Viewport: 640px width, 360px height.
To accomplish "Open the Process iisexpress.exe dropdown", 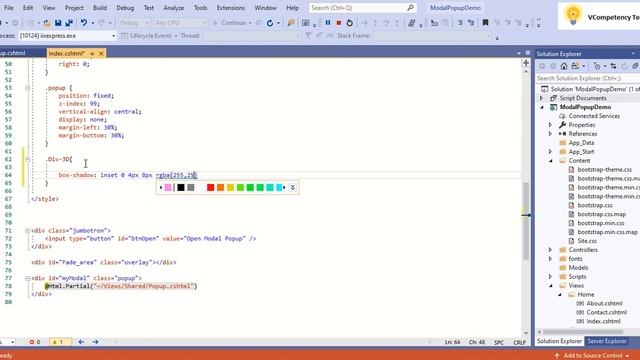I will pyautogui.click(x=113, y=36).
